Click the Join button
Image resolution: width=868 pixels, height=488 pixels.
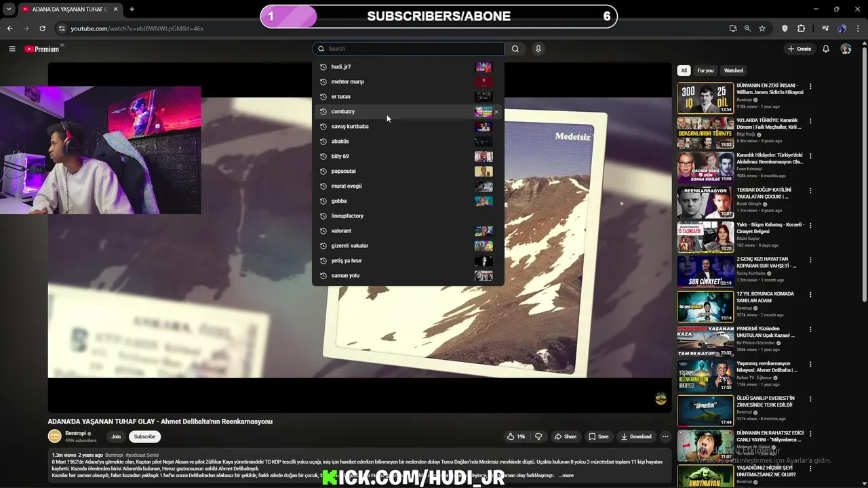click(116, 436)
